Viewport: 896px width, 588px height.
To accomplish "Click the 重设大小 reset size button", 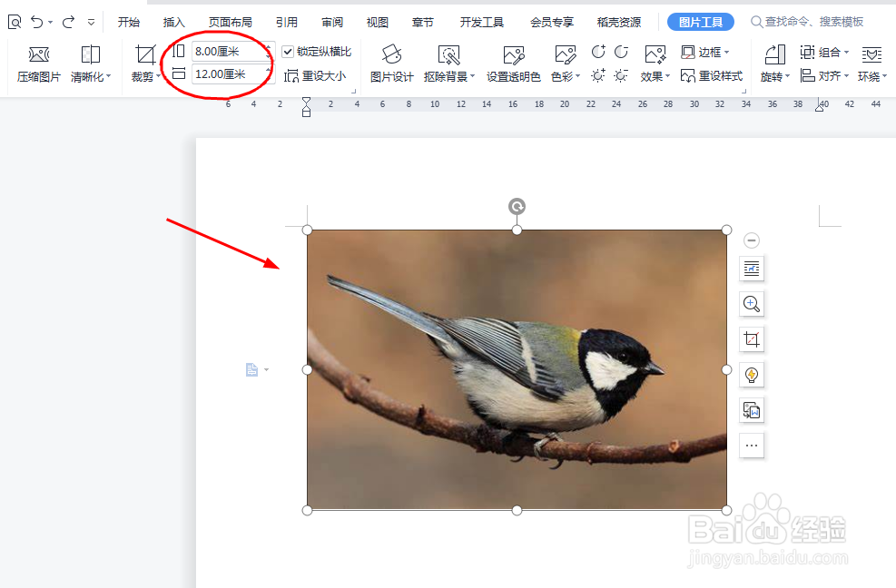I will 315,75.
